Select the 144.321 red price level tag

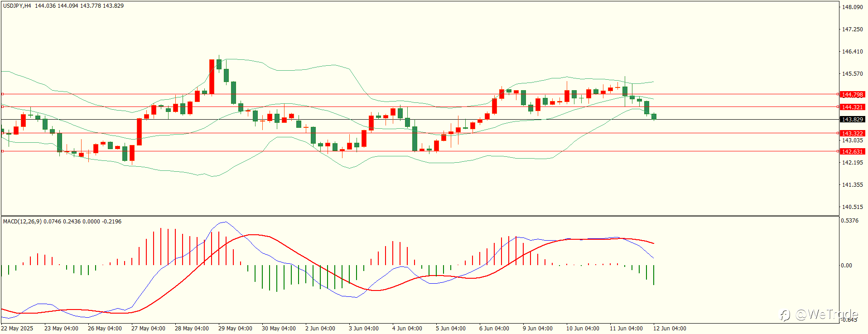click(x=852, y=107)
